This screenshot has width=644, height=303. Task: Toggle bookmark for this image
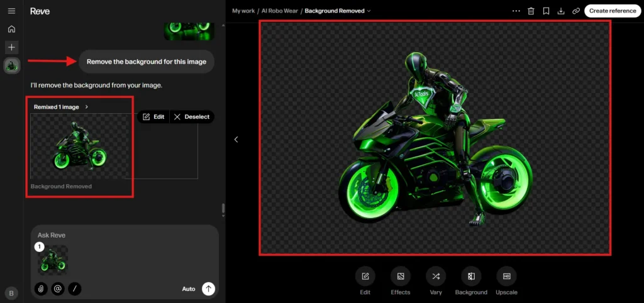click(546, 11)
